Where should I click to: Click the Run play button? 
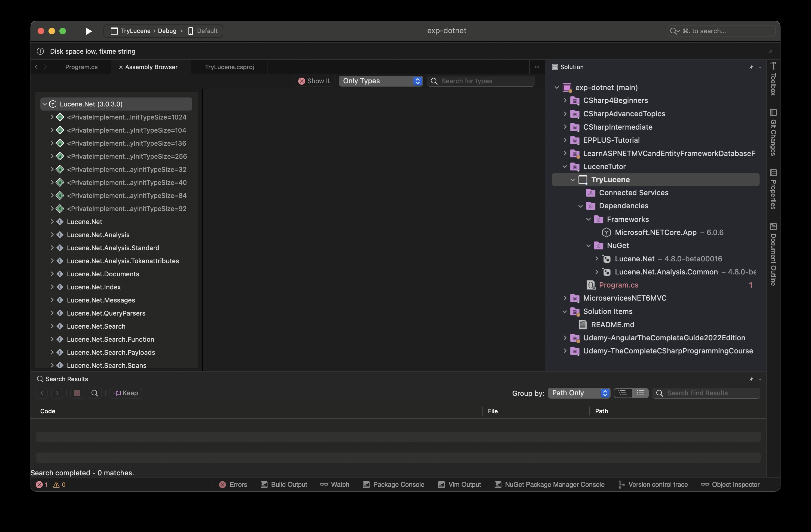tap(89, 31)
